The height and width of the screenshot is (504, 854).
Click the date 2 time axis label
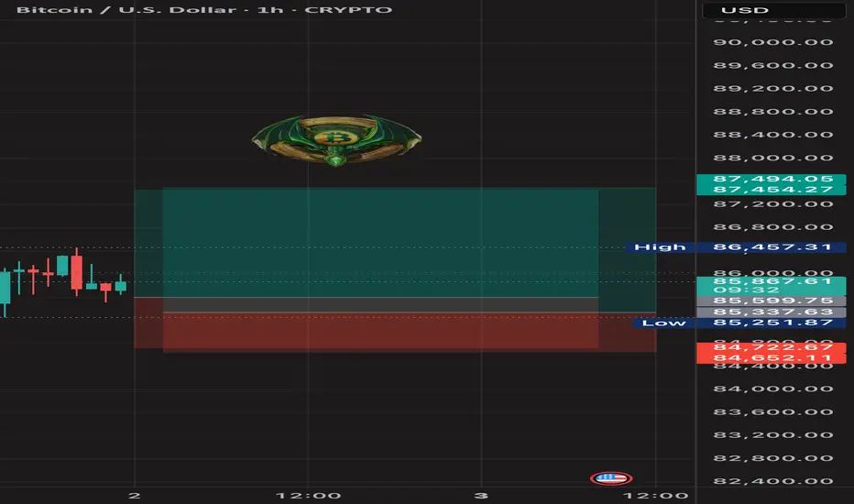pyautogui.click(x=135, y=496)
